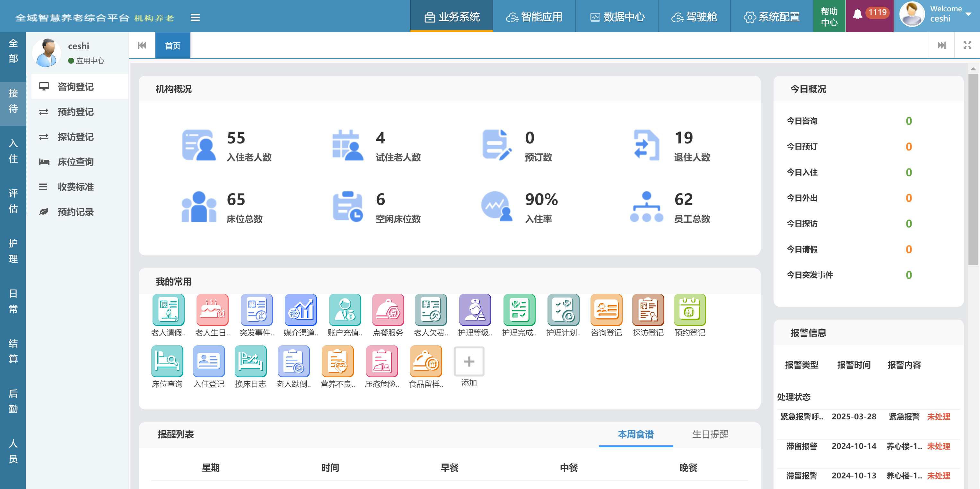The width and height of the screenshot is (980, 489).
Task: Open the 压疮危险 shortcut icon
Action: [x=381, y=361]
